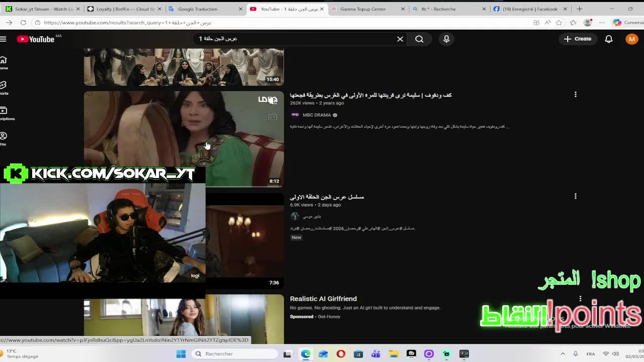Open File Explorer from taskbar
The image size is (644, 362).
coord(393,354)
